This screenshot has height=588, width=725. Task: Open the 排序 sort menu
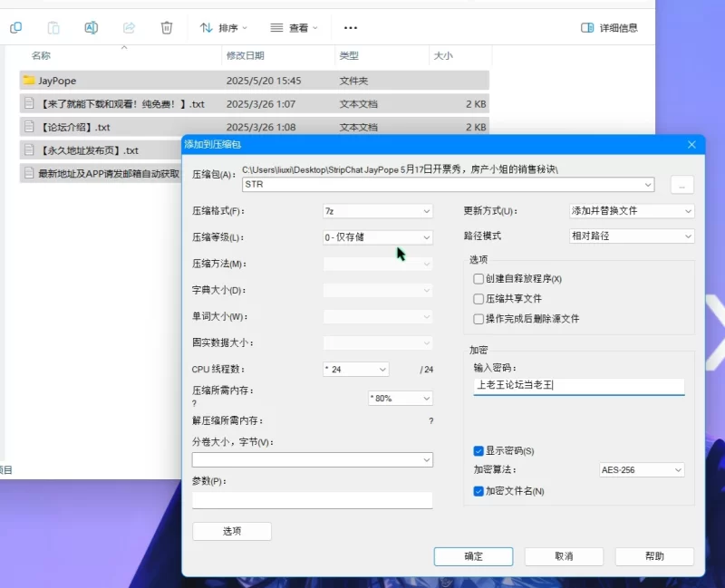[223, 28]
